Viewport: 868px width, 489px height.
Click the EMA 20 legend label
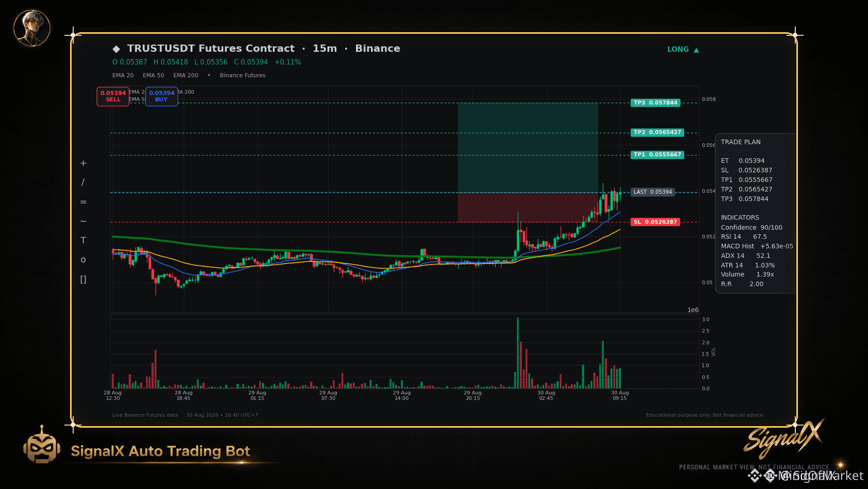pyautogui.click(x=123, y=75)
